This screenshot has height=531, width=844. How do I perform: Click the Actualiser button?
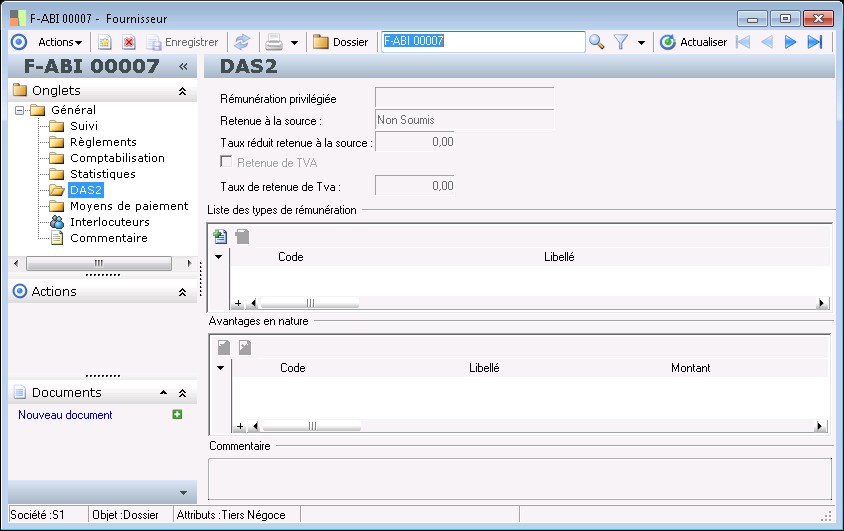694,42
